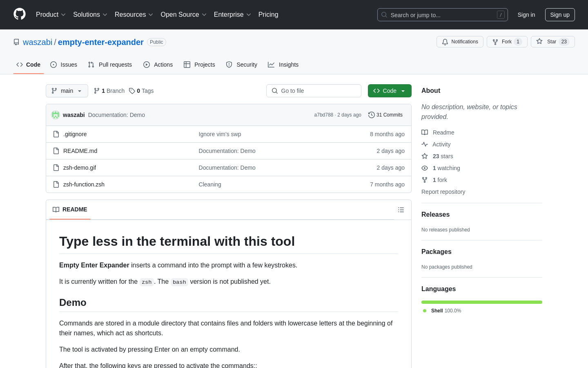Open the Pricing page
Viewport: 588px width, 368px height.
[x=268, y=15]
